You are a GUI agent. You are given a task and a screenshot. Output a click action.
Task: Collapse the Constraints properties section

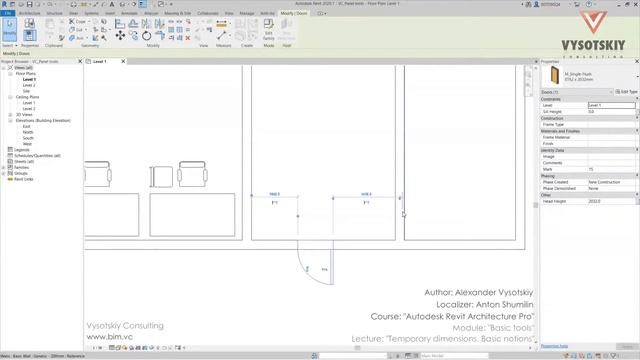click(637, 99)
